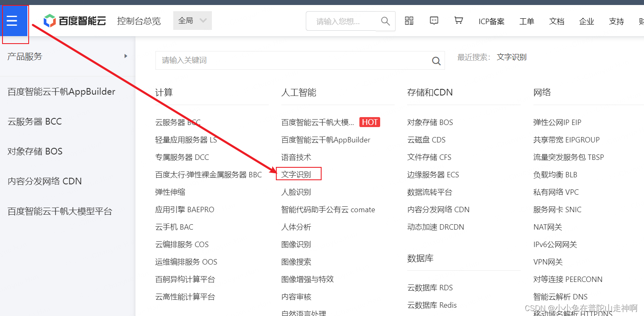Expand the 产品服务 arrow
The height and width of the screenshot is (316, 644).
coord(126,56)
